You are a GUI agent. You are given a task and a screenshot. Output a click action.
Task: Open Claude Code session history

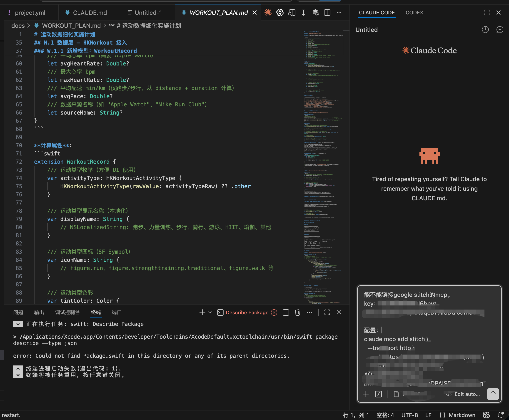point(485,30)
